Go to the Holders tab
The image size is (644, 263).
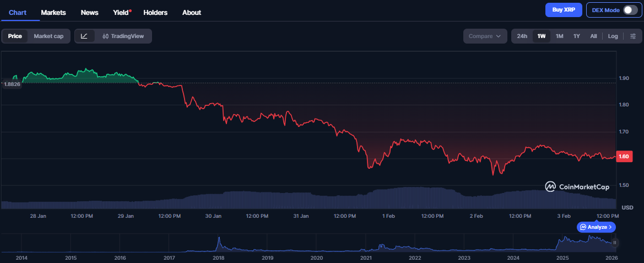point(155,12)
